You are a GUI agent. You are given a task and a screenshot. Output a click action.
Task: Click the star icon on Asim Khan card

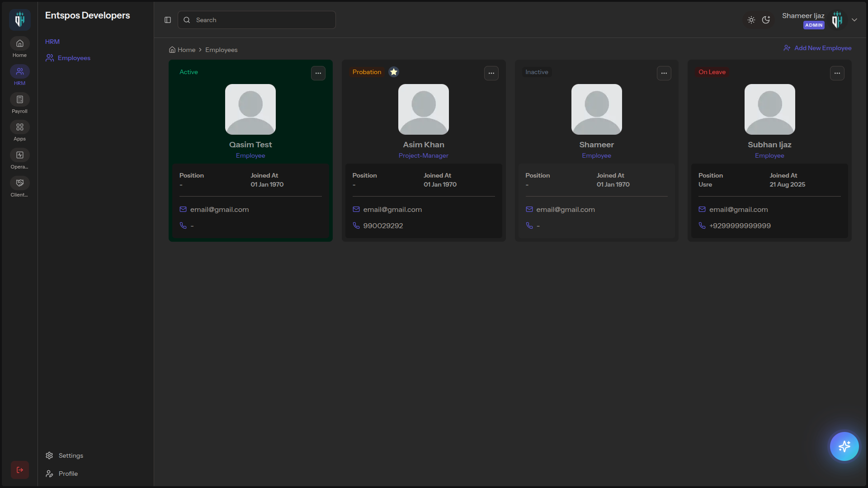coord(394,72)
